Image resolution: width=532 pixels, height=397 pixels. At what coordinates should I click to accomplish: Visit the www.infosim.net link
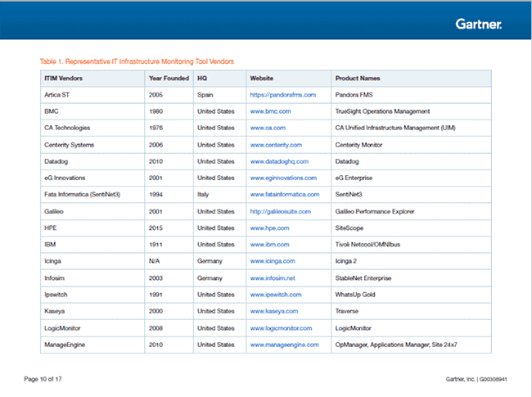pos(273,278)
